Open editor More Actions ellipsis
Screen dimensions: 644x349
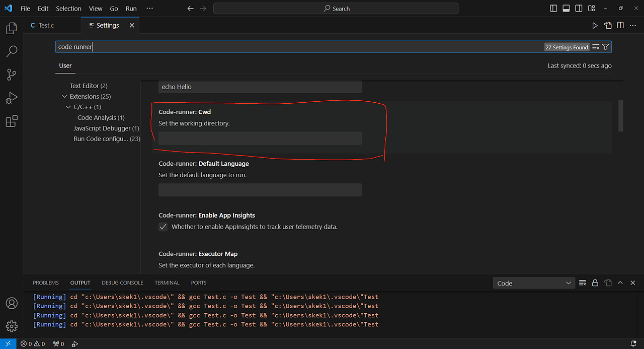click(633, 25)
